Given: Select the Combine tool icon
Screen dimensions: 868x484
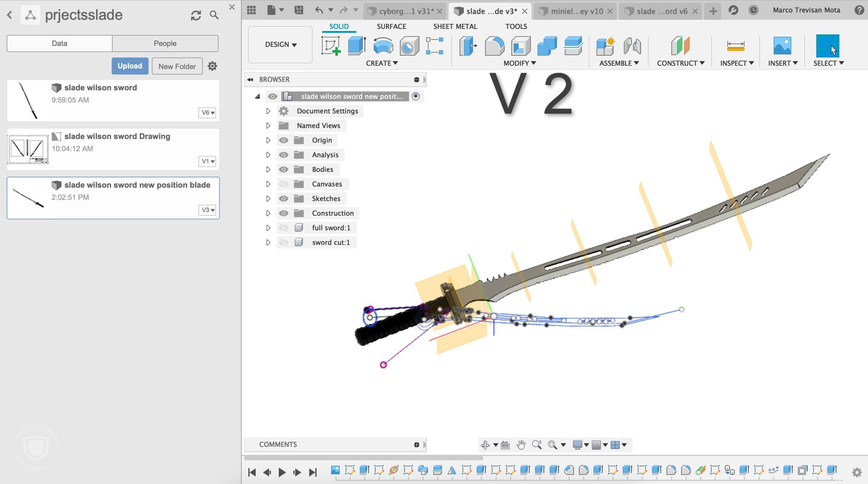Looking at the screenshot, I should (x=547, y=45).
